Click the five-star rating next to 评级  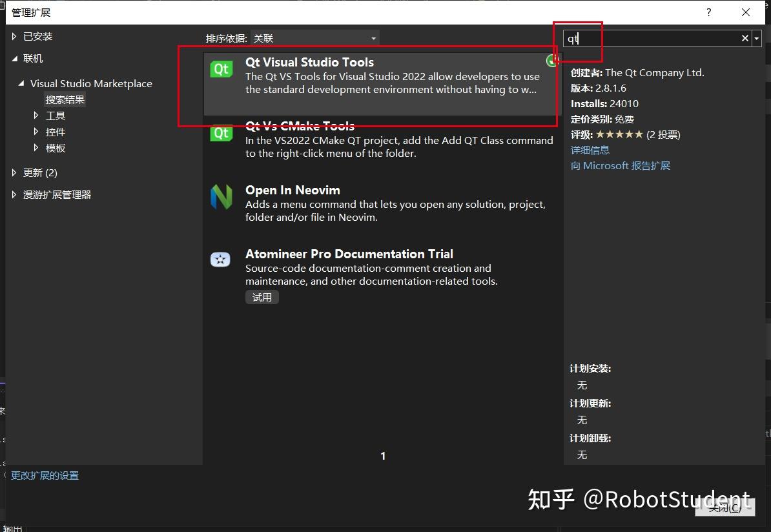tap(617, 134)
